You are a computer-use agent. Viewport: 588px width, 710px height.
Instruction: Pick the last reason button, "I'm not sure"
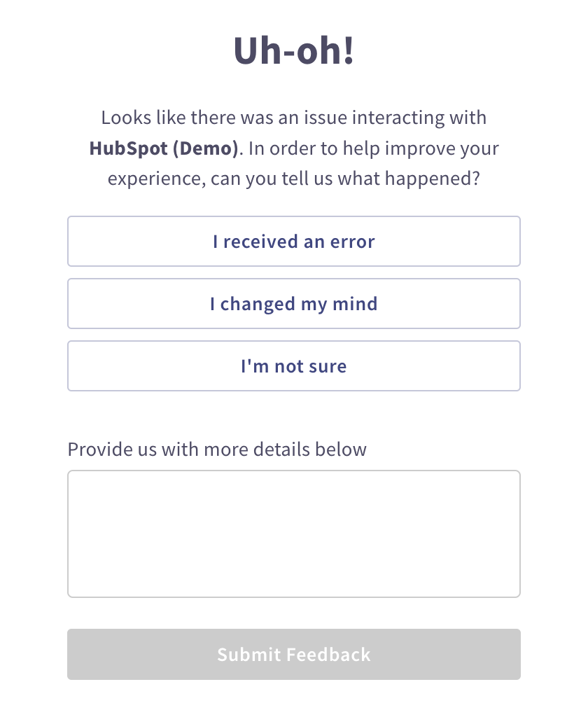[294, 366]
